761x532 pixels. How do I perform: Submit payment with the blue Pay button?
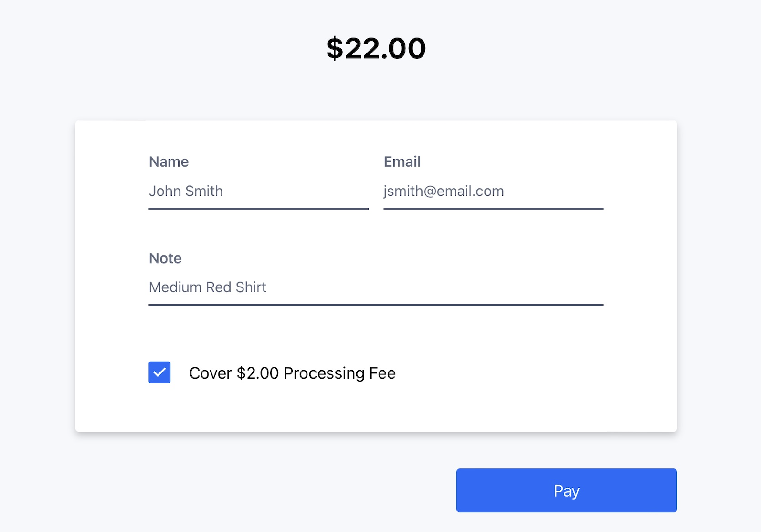(566, 490)
